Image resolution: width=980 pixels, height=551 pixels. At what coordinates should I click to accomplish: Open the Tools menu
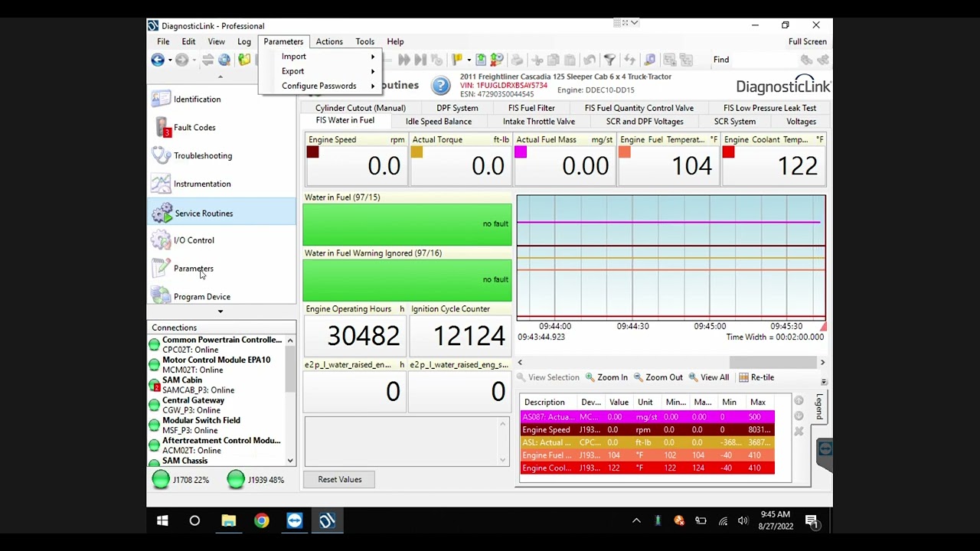364,41
